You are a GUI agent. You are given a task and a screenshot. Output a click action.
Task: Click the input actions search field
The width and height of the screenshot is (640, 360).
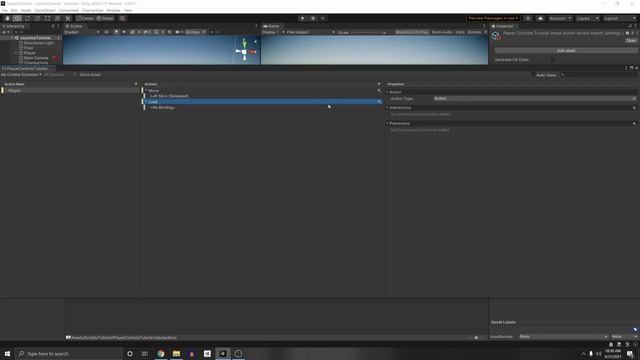pos(598,75)
